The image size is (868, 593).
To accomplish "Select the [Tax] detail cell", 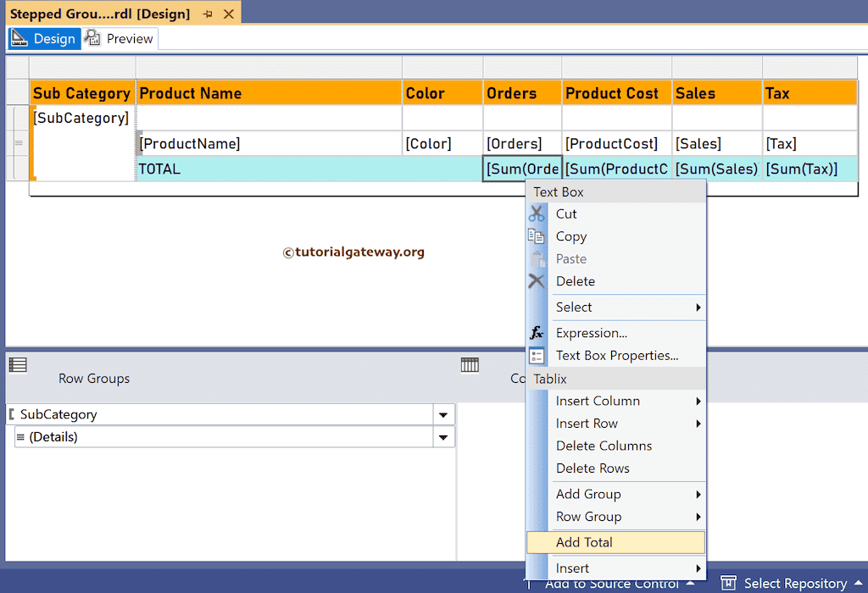I will [810, 144].
